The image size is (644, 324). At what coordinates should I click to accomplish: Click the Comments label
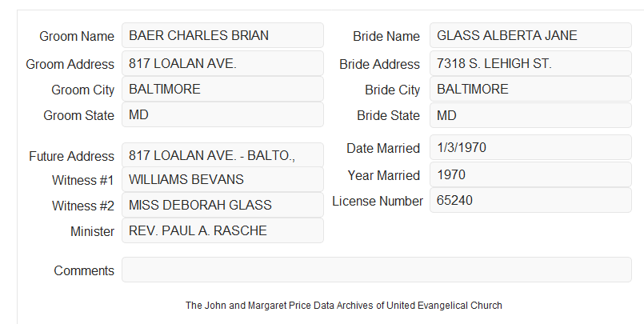[x=84, y=270]
